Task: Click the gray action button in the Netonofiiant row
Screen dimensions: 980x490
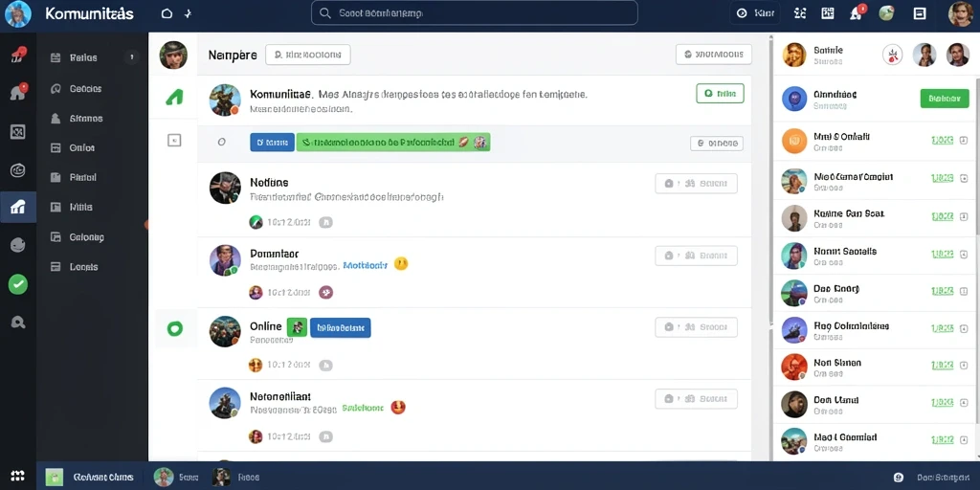Action: coord(697,399)
